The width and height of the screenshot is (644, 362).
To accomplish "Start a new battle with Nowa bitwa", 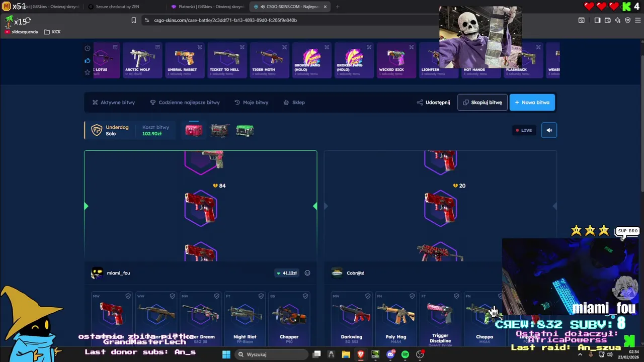I will click(532, 102).
